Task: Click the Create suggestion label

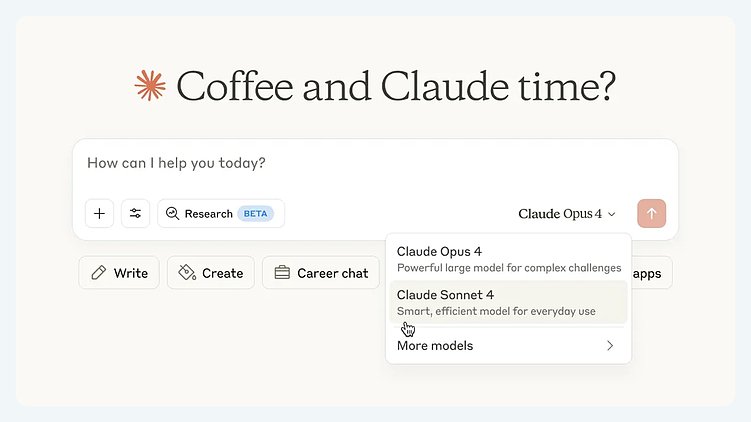Action: (x=222, y=273)
